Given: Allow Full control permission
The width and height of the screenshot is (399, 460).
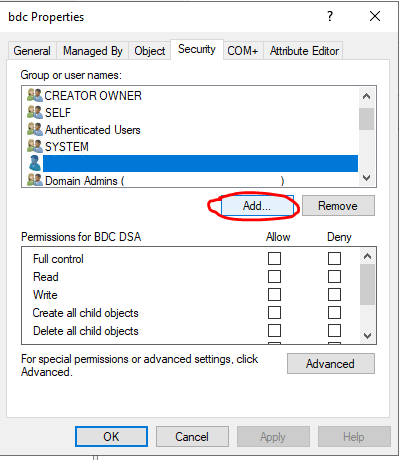Looking at the screenshot, I should (274, 258).
